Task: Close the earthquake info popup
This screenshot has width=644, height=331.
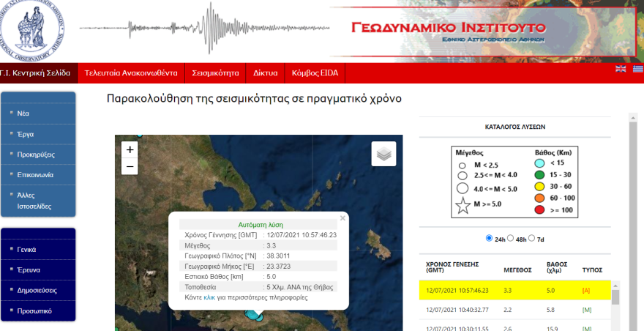Action: (342, 218)
